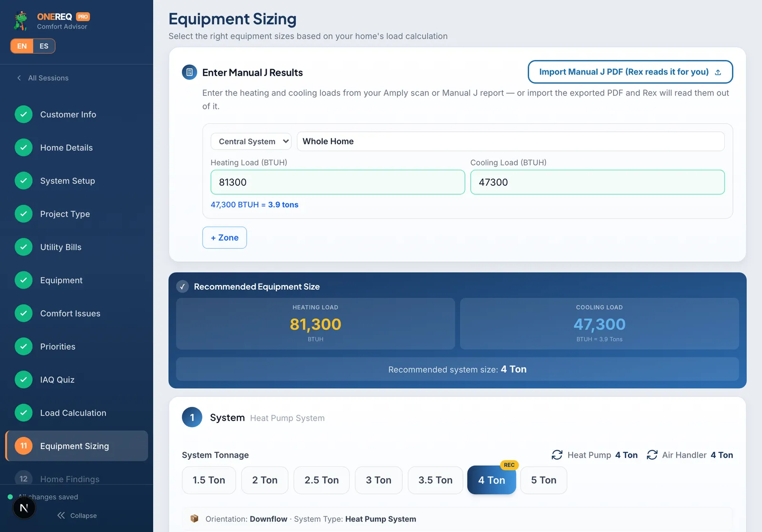Viewport: 762px width, 532px height.
Task: Select the 2.5 Ton tonnage button
Action: tap(321, 480)
